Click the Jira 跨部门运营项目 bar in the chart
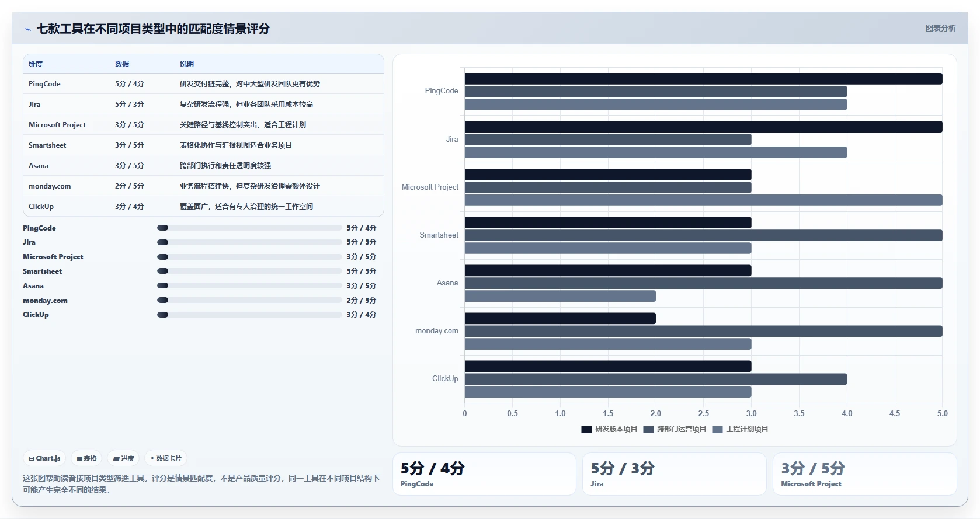The height and width of the screenshot is (519, 980). tap(608, 140)
